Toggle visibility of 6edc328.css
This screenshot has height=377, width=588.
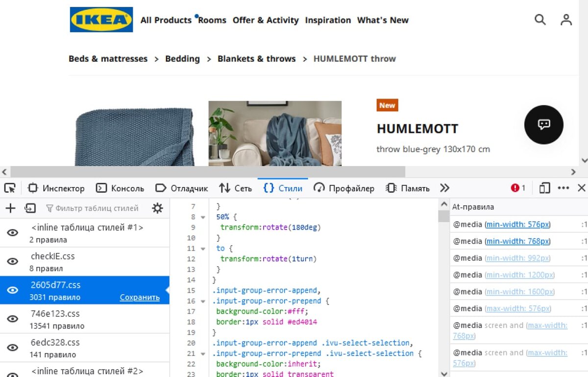pos(13,348)
